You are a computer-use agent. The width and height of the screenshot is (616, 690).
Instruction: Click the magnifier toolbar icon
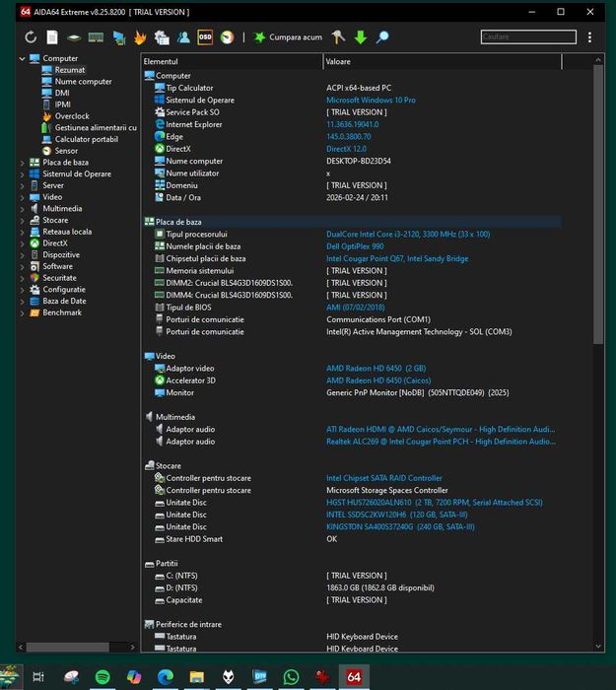coord(382,37)
